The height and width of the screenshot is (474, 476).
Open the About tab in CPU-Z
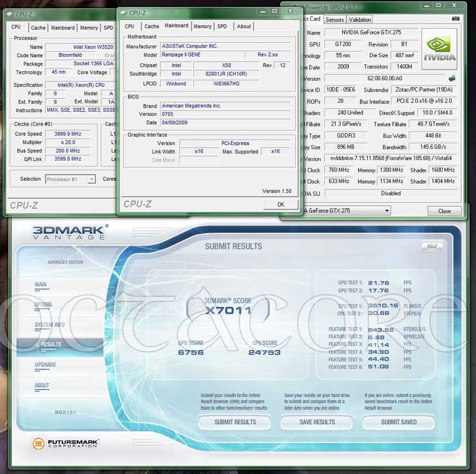point(244,26)
